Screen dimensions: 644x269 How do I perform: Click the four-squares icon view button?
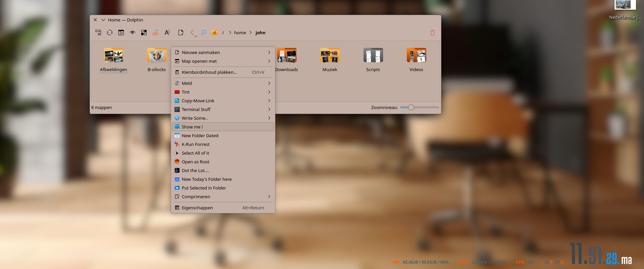click(144, 33)
